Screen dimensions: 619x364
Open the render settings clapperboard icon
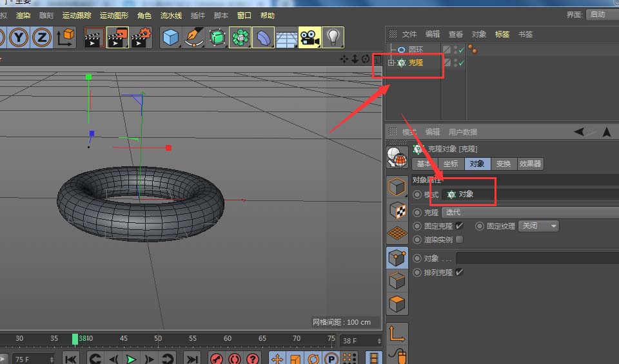141,38
